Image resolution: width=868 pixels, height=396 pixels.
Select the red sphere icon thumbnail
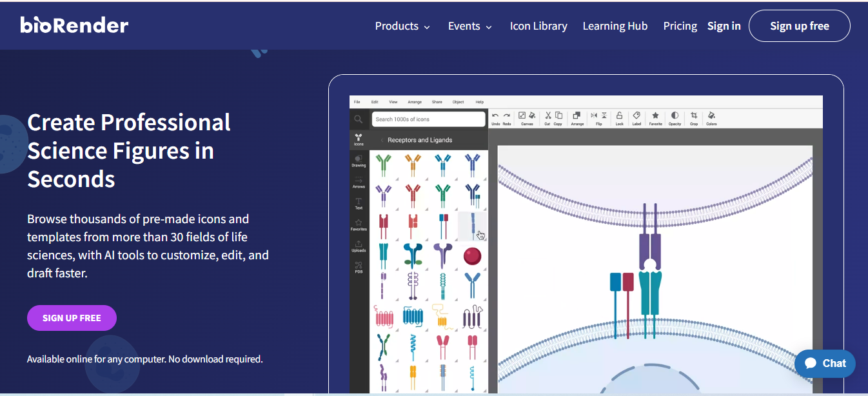pos(472,256)
